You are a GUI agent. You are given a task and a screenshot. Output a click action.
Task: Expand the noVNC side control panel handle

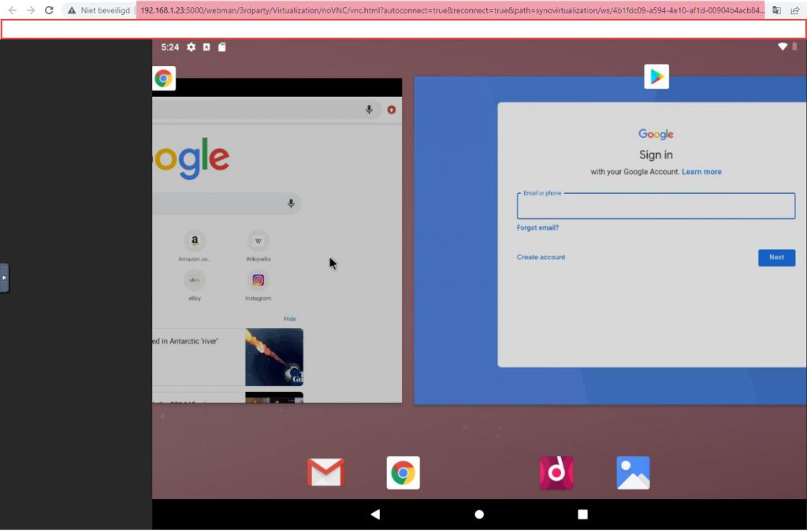(x=4, y=278)
